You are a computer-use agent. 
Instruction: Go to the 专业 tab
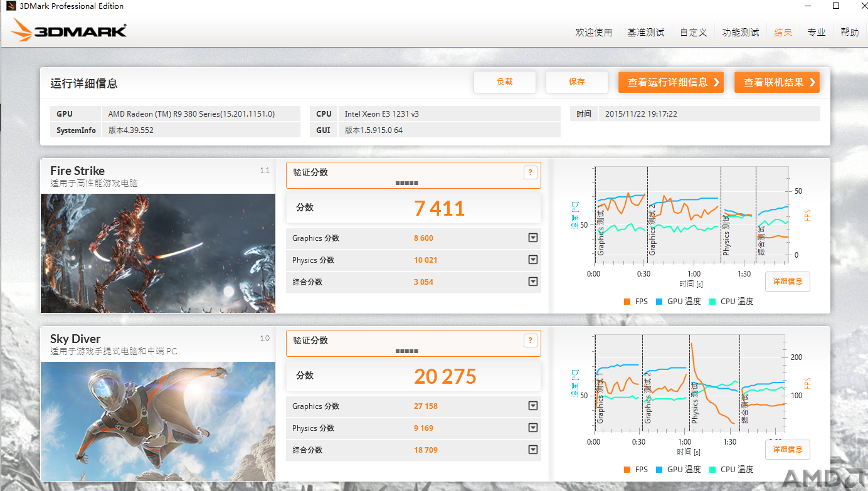coord(817,33)
